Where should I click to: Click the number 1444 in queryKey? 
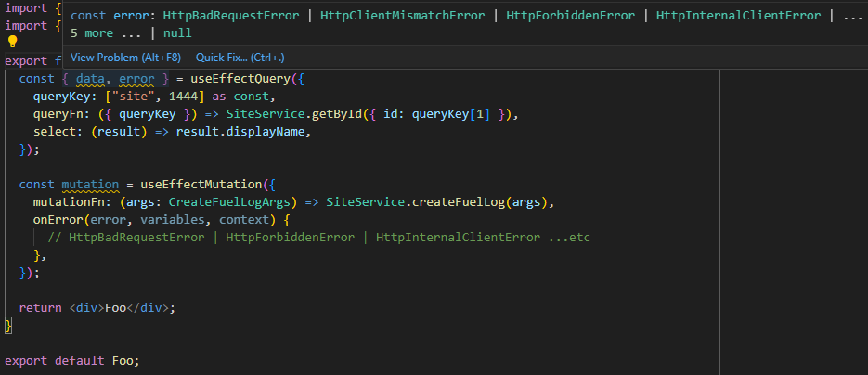tap(183, 97)
